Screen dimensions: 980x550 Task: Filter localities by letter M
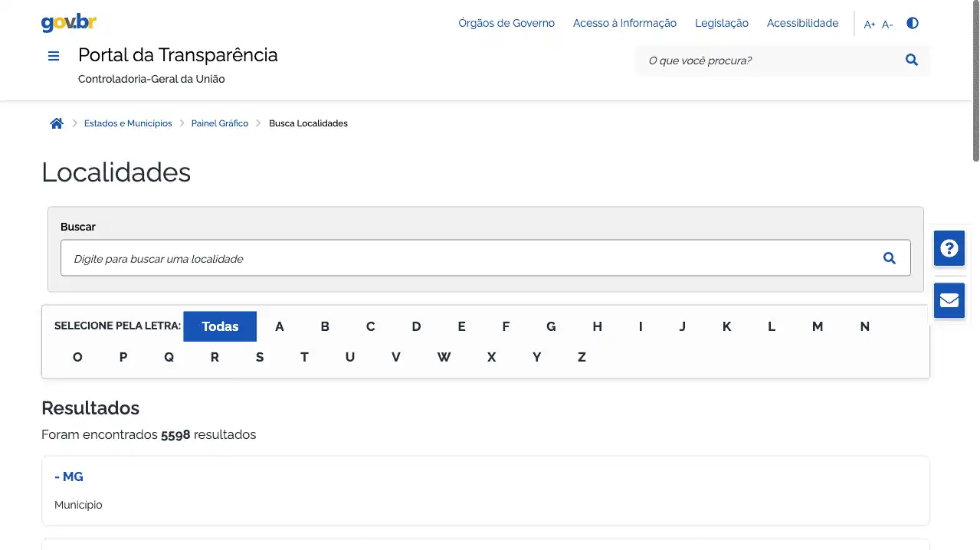818,326
